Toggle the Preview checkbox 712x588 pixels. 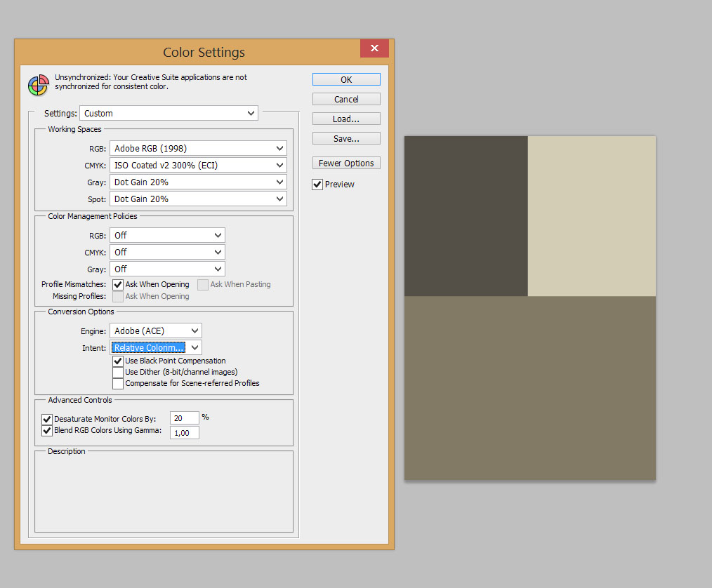[317, 185]
